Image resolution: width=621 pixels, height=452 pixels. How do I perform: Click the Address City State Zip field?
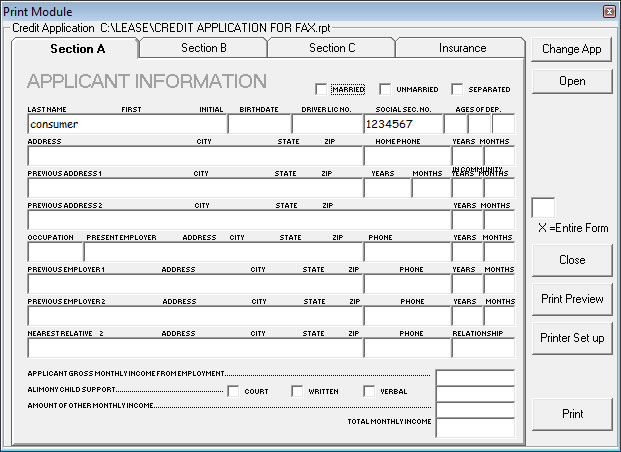click(195, 156)
